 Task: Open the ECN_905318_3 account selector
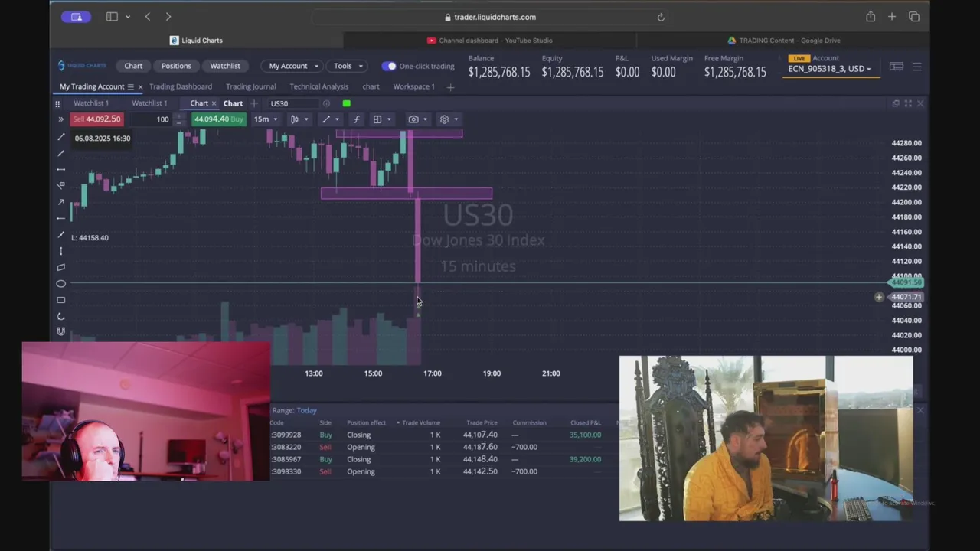[830, 69]
